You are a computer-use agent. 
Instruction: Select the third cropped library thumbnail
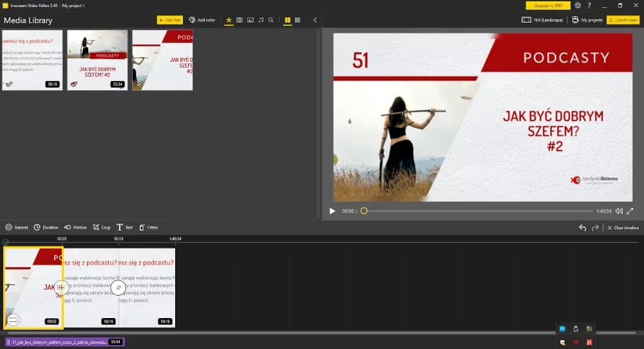162,60
